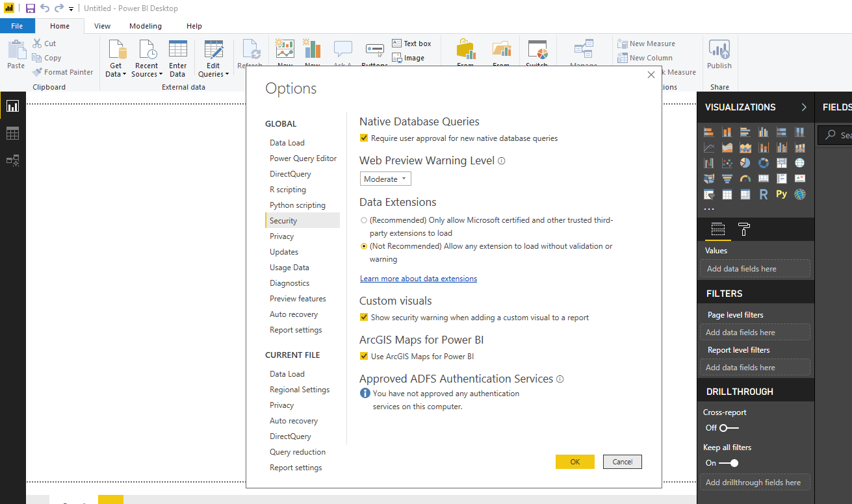
Task: Click the drillthrough fields well
Action: [x=755, y=483]
